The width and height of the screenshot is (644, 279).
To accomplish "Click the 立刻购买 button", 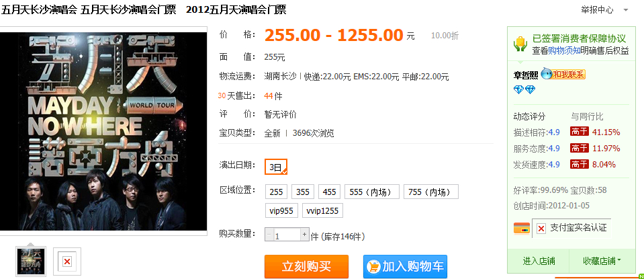I will coord(306,267).
